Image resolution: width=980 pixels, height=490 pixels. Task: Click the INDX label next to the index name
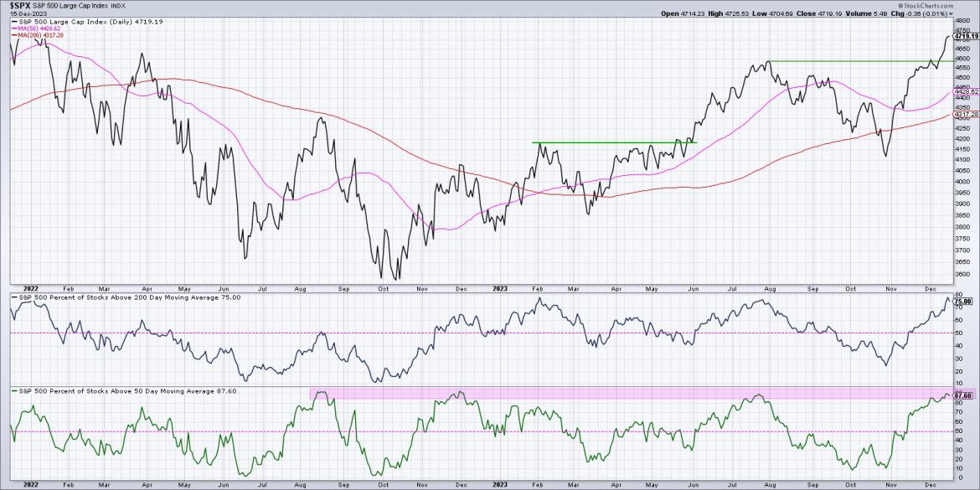click(117, 5)
